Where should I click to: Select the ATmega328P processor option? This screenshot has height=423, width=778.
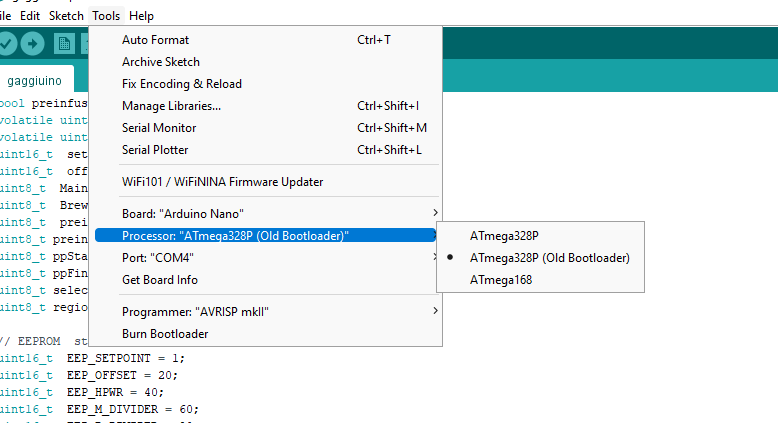[540, 236]
